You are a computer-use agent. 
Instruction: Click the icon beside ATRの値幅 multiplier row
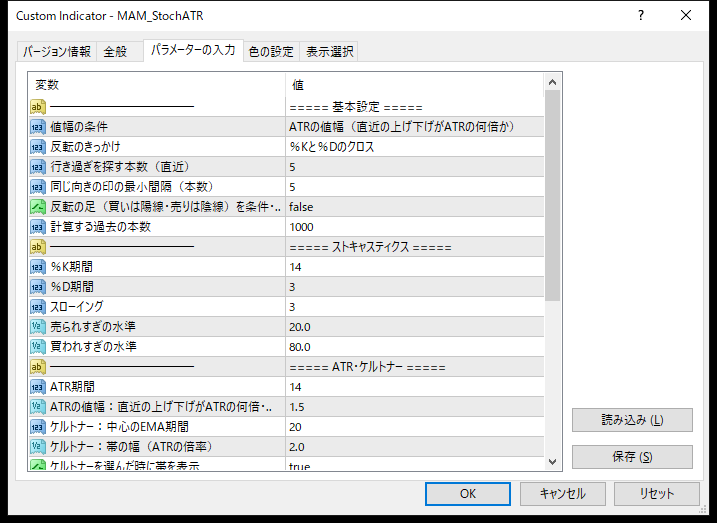coord(38,406)
